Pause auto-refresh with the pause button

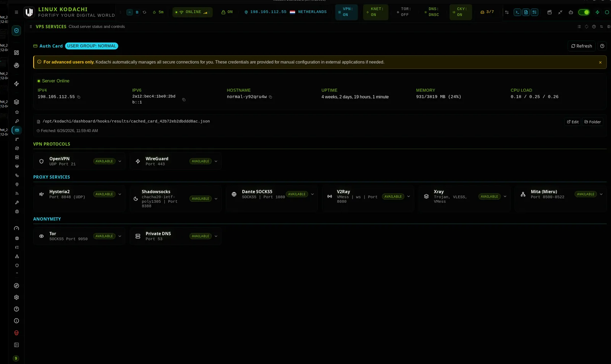(x=137, y=12)
